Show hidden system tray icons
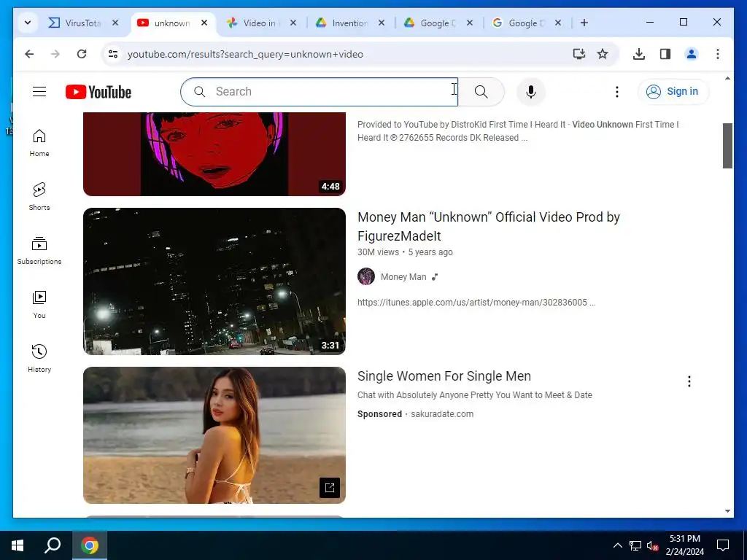The height and width of the screenshot is (560, 747). coord(617,545)
